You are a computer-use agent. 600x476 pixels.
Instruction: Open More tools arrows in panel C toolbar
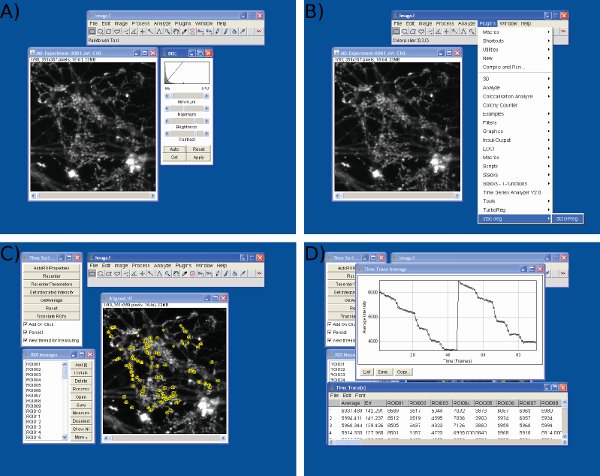click(259, 274)
